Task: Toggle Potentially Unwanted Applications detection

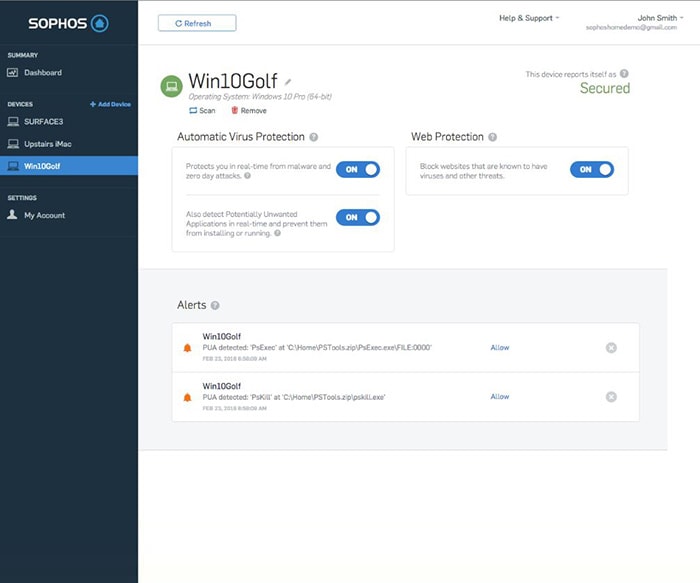Action: coord(358,217)
